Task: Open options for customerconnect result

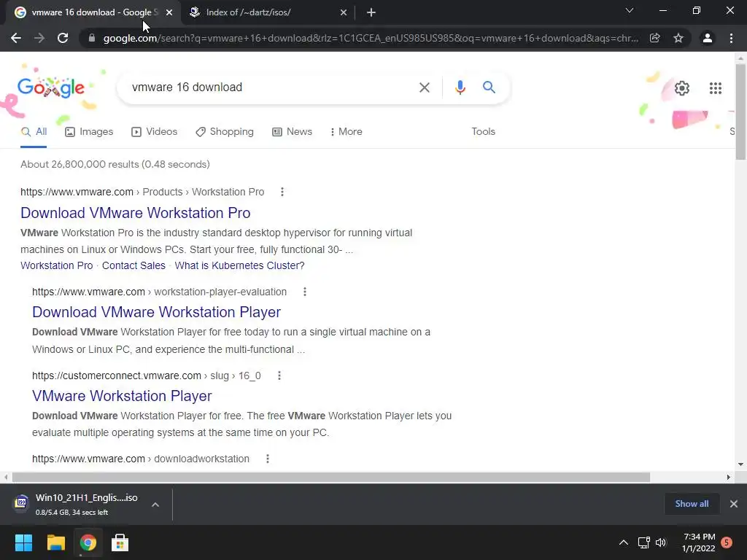Action: click(279, 376)
